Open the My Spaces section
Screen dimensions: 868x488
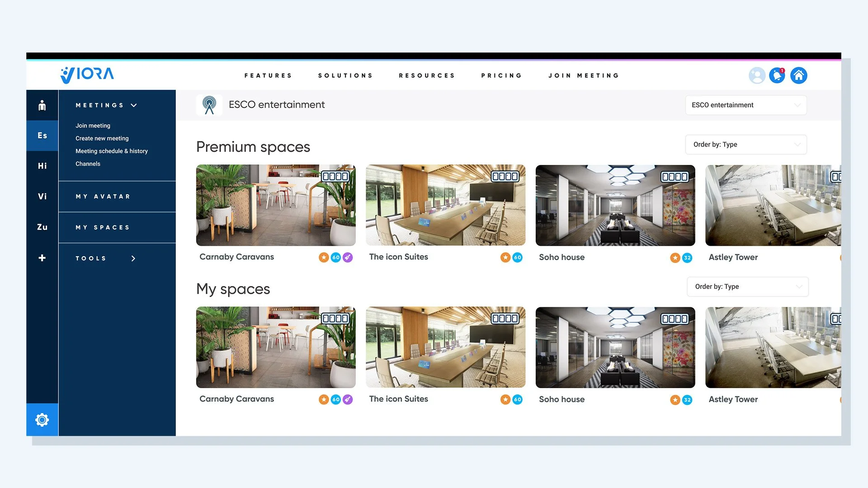tap(117, 227)
